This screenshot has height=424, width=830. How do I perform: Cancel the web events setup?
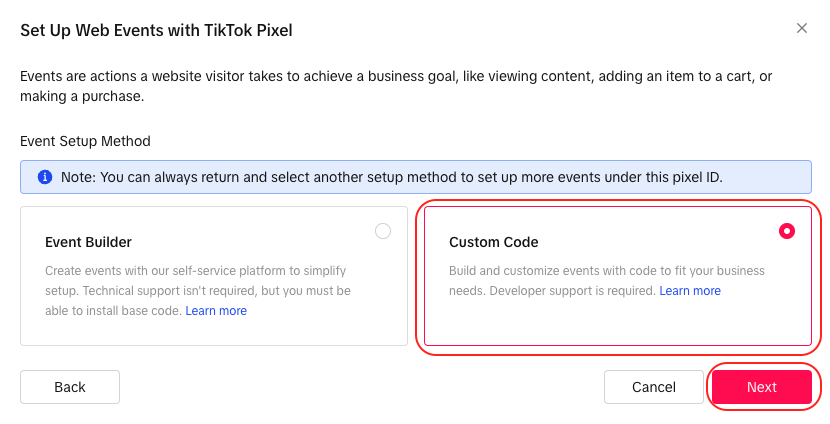[654, 387]
